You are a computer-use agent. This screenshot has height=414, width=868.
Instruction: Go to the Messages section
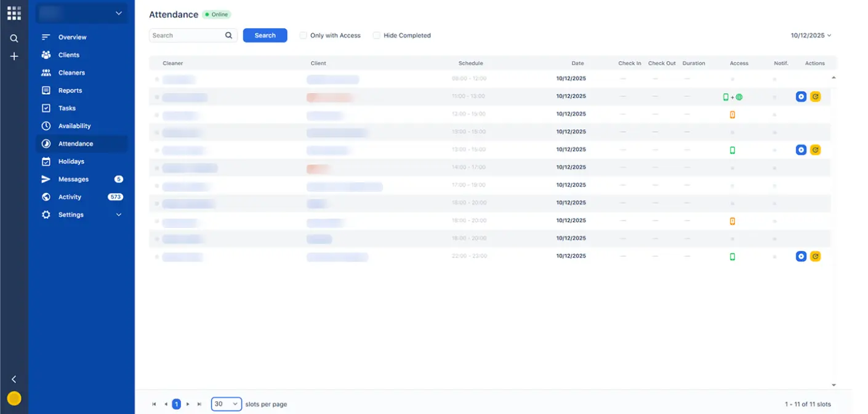click(73, 179)
